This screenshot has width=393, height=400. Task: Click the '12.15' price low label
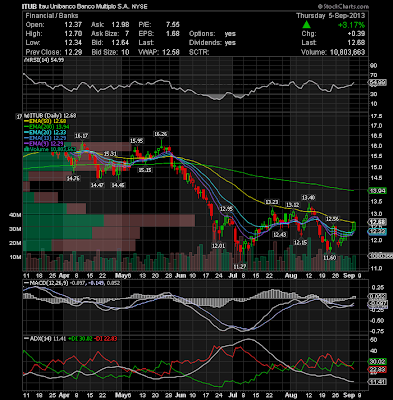click(300, 242)
